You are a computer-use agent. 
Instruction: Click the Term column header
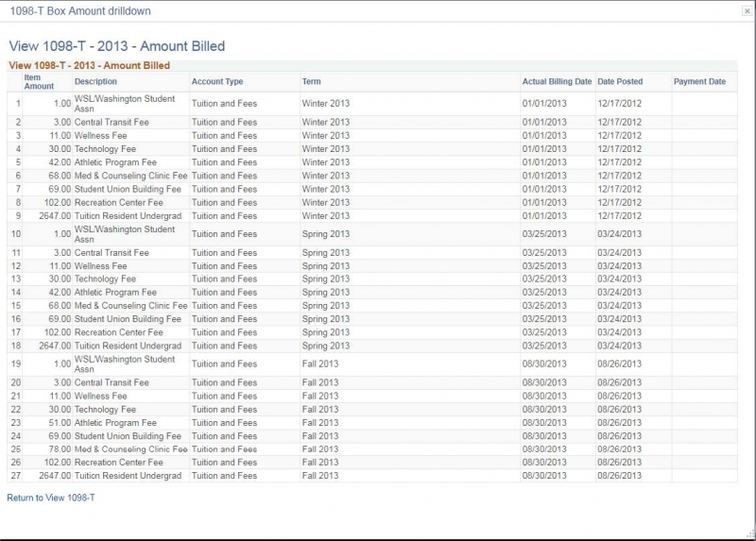tap(311, 81)
